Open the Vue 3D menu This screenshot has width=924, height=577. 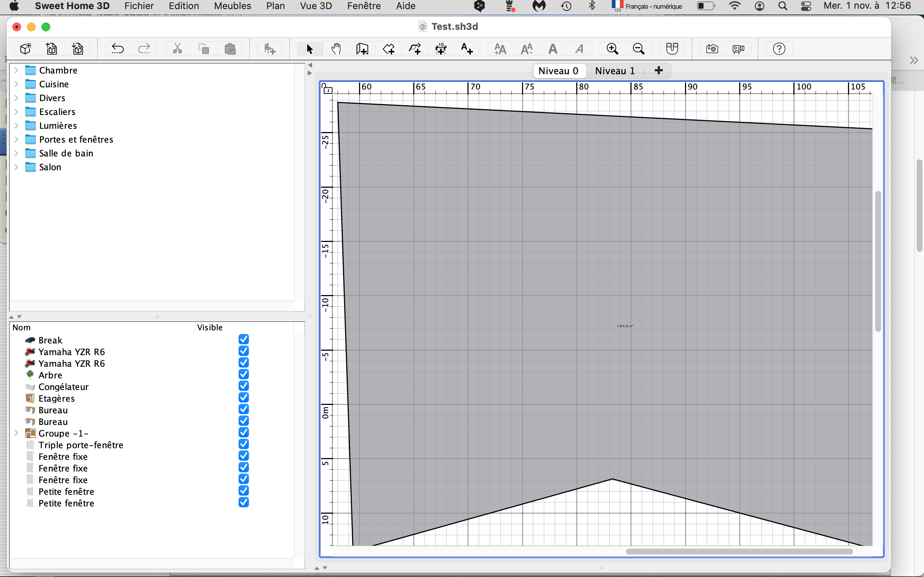point(316,6)
